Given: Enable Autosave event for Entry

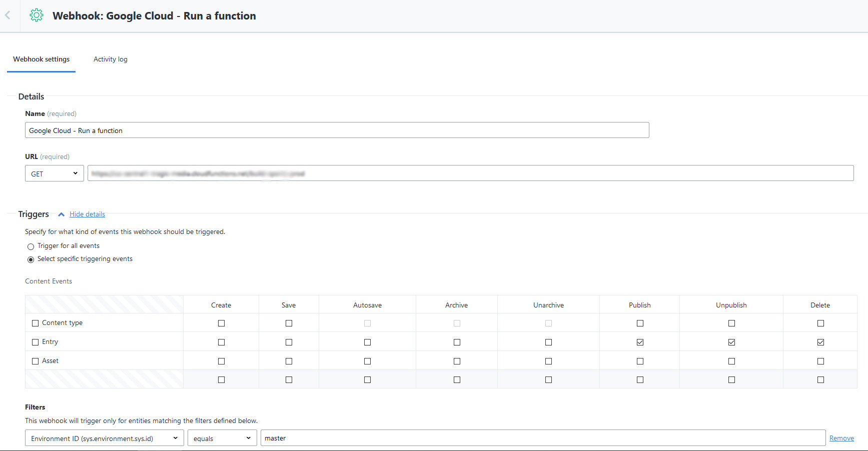Looking at the screenshot, I should (367, 342).
